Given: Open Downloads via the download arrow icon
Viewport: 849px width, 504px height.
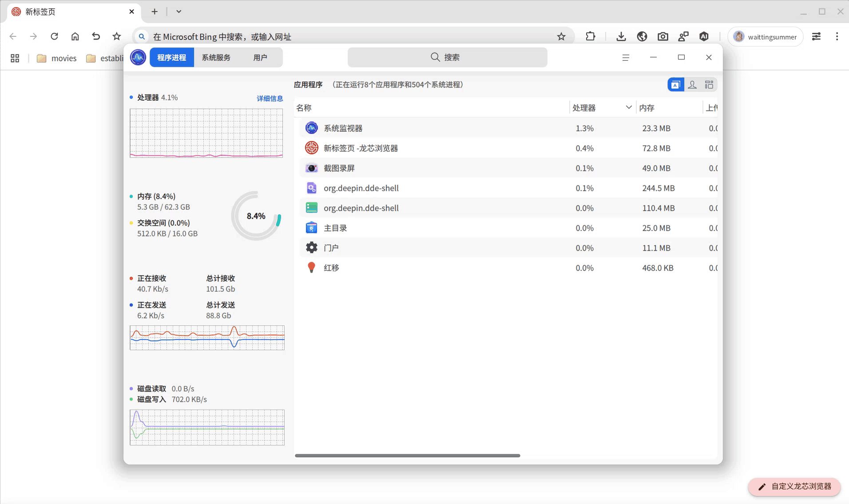Looking at the screenshot, I should click(621, 36).
